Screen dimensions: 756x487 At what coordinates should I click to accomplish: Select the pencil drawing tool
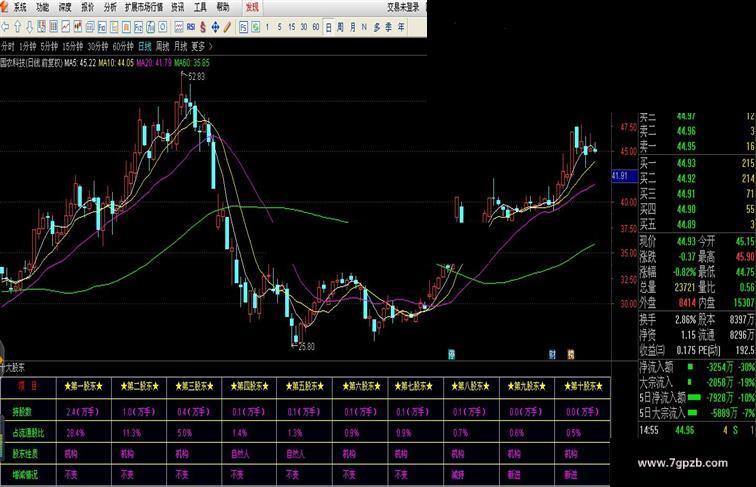228,27
